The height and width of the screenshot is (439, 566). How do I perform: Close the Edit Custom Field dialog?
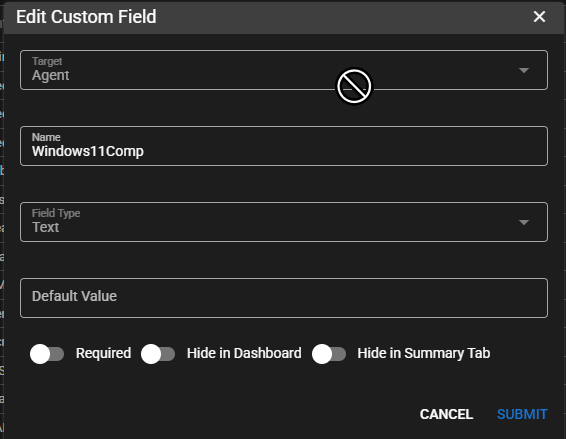(539, 17)
